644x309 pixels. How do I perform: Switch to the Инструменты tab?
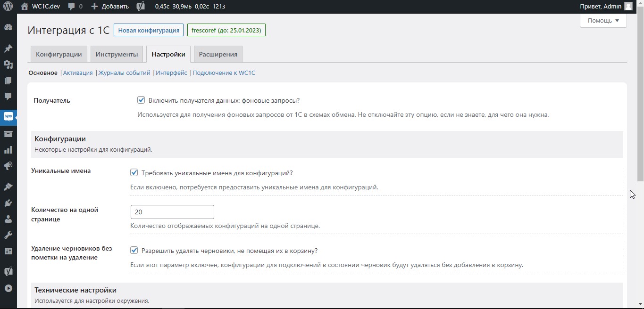click(x=117, y=54)
